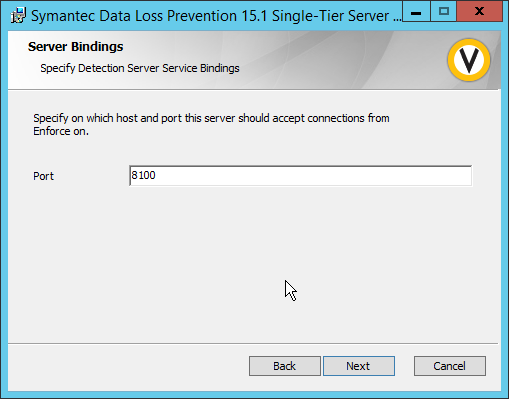
Task: Click the blank space left of the Back button
Action: click(x=128, y=366)
